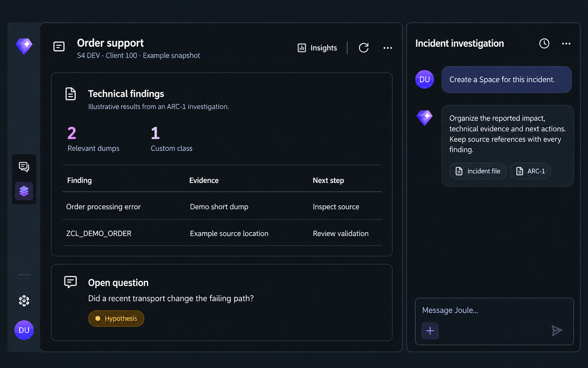Select the Review validation cell

[x=341, y=233]
